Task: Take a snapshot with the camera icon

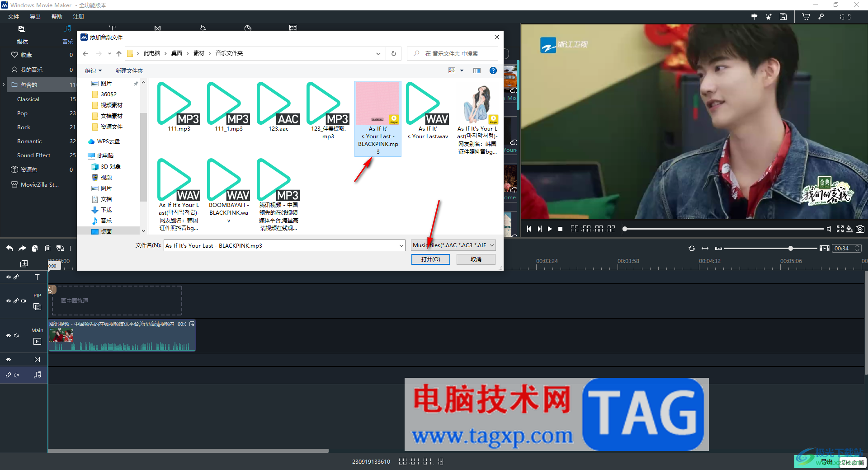Action: [860, 229]
